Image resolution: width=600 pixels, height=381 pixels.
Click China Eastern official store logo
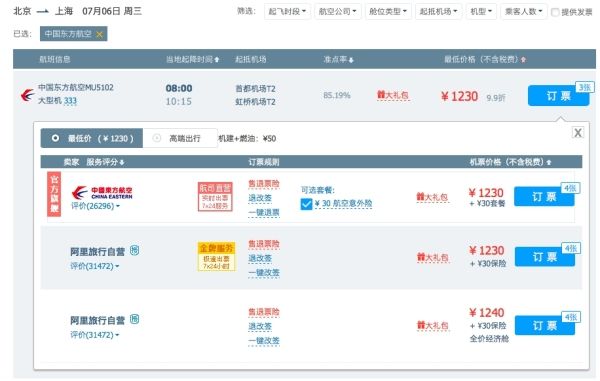point(102,192)
